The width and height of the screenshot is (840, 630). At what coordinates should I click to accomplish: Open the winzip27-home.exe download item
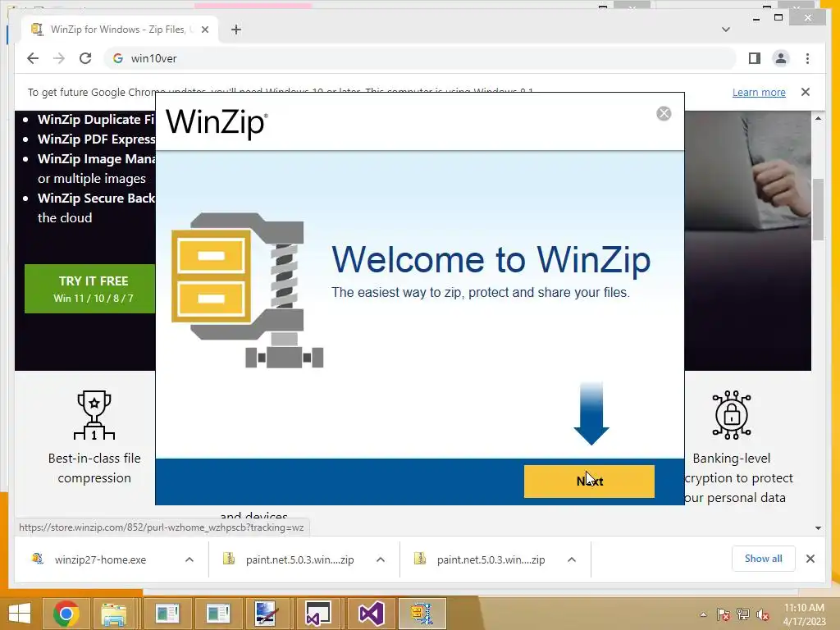coord(99,559)
